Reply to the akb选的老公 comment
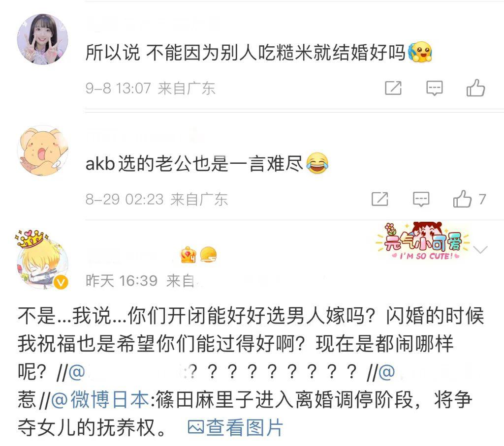The image size is (504, 446). point(421,200)
